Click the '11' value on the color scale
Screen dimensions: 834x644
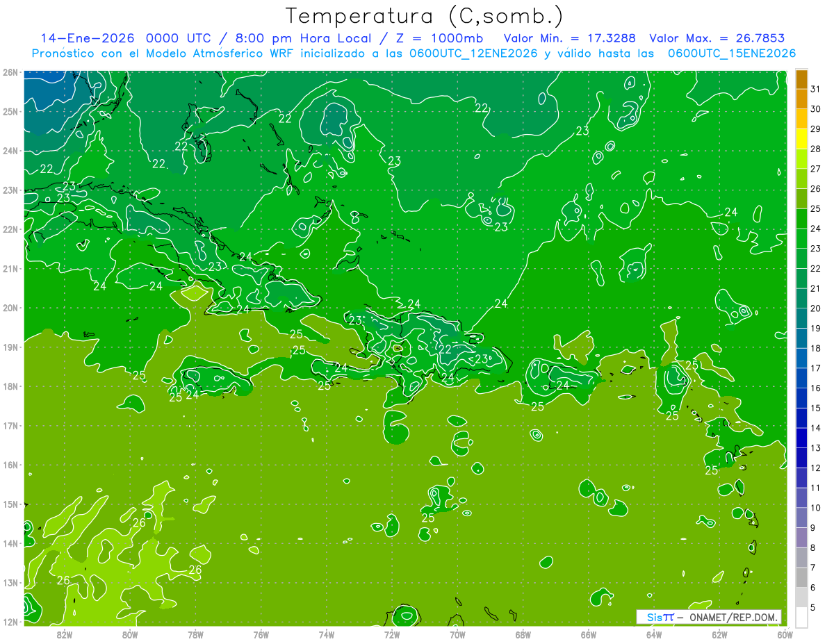(x=816, y=488)
